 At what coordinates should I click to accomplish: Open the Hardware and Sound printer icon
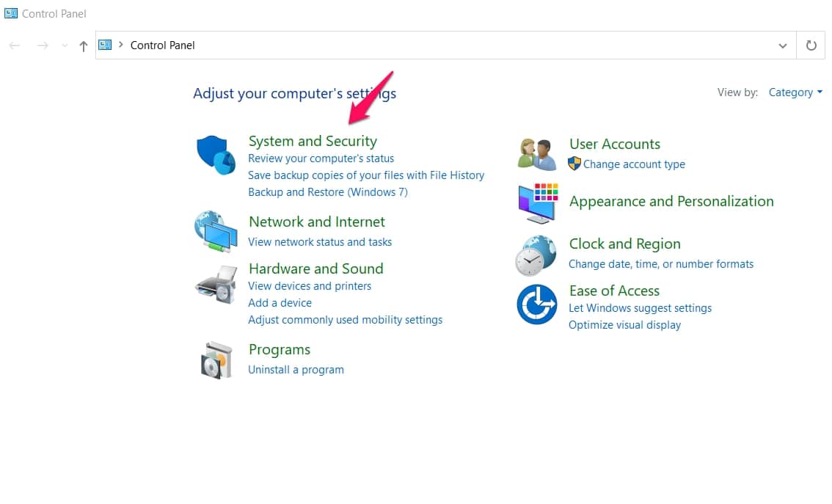(x=216, y=285)
